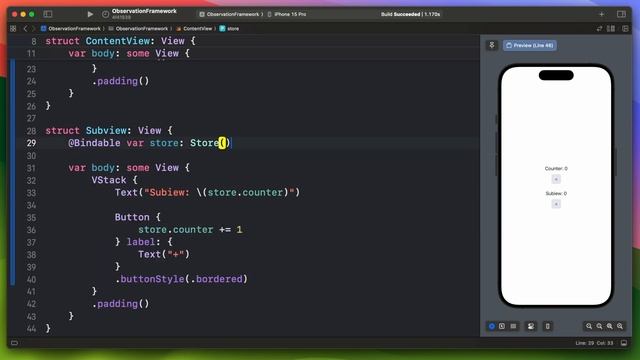Zoom in the preview canvas
This screenshot has width=640, height=360.
pos(620,326)
